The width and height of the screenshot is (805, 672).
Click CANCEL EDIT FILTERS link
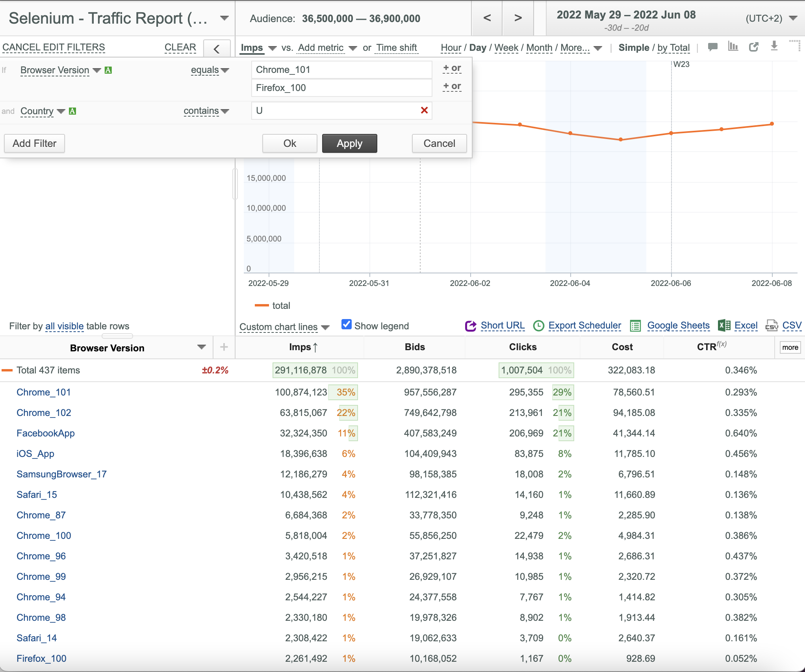pos(54,47)
